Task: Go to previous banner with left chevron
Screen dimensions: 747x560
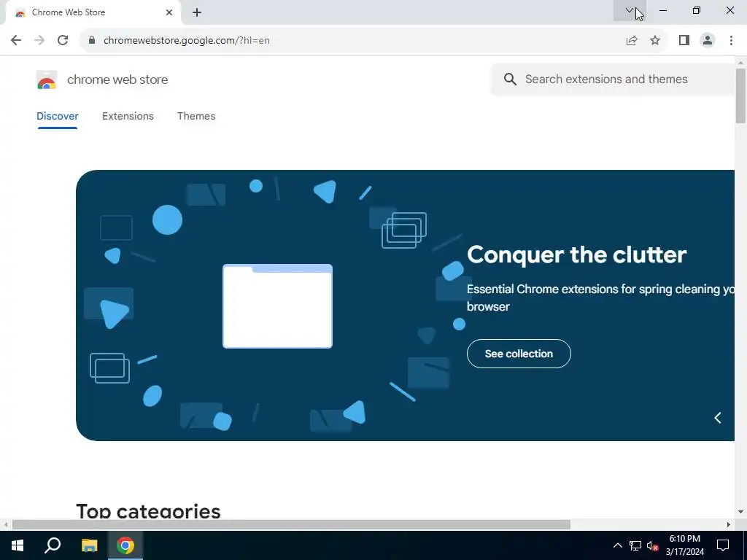Action: tap(718, 418)
